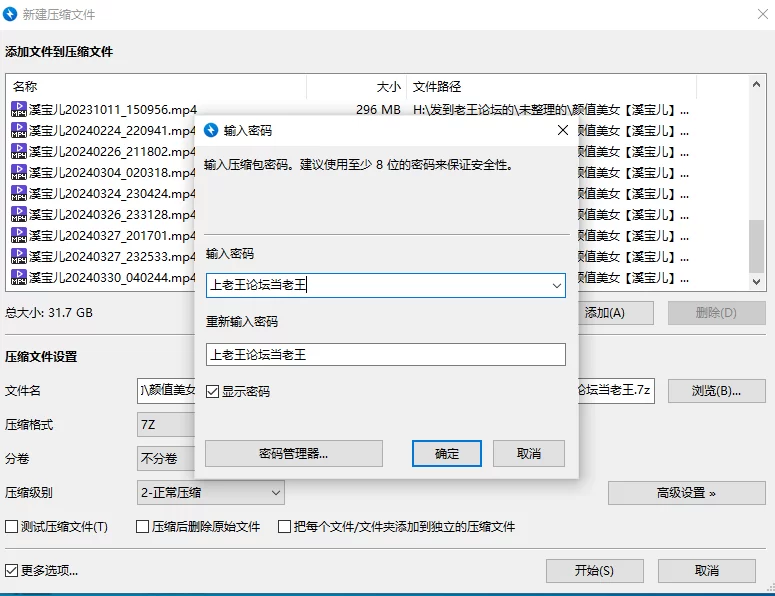The image size is (775, 596).
Task: Toggle the 更多选项... checkbox
Action: click(11, 571)
